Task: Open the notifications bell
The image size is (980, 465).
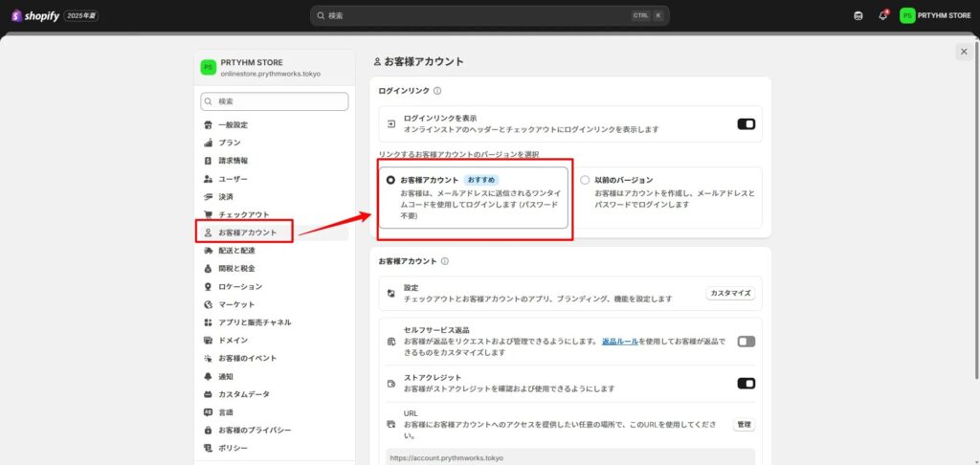Action: 882,15
